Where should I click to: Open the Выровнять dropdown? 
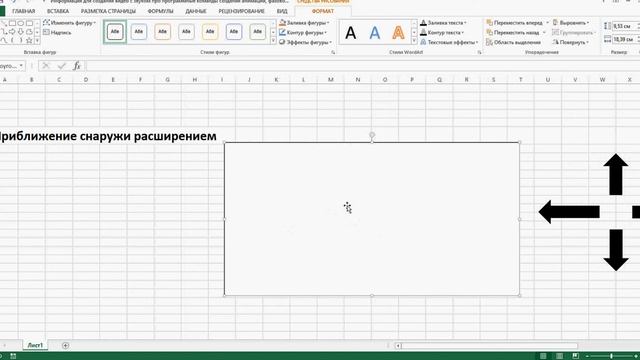pyautogui.click(x=571, y=22)
